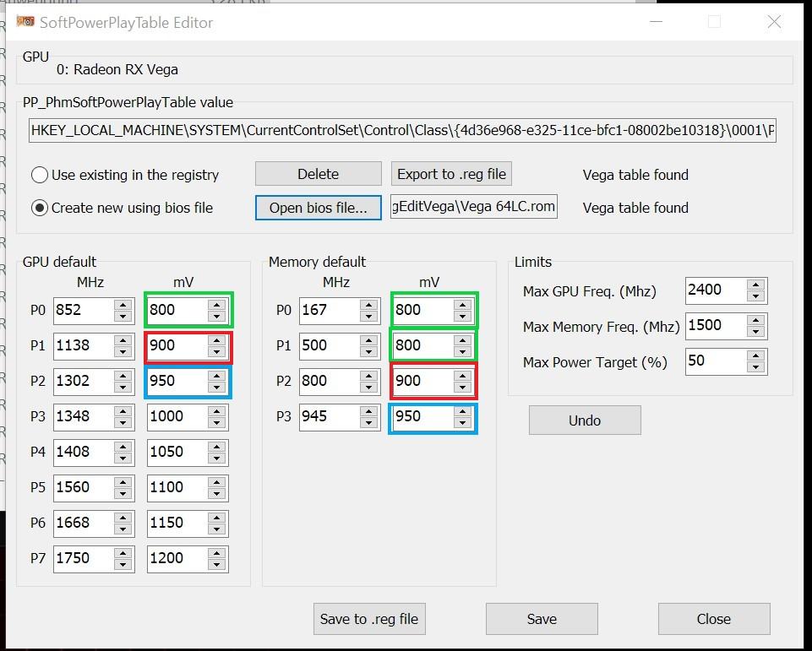Decrease GPU P7 mV with down arrow
The width and height of the screenshot is (812, 651).
pos(217,565)
